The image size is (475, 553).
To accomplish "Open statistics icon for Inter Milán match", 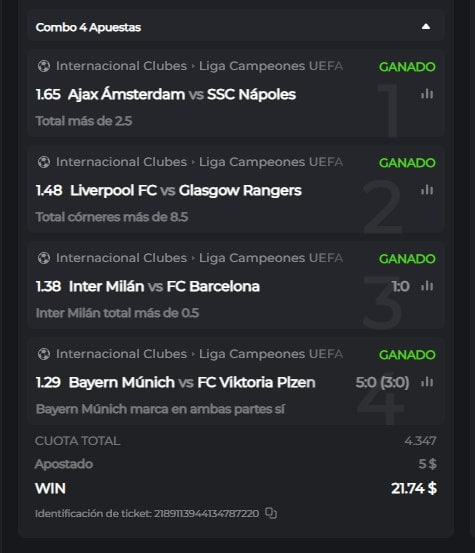I will pos(427,286).
